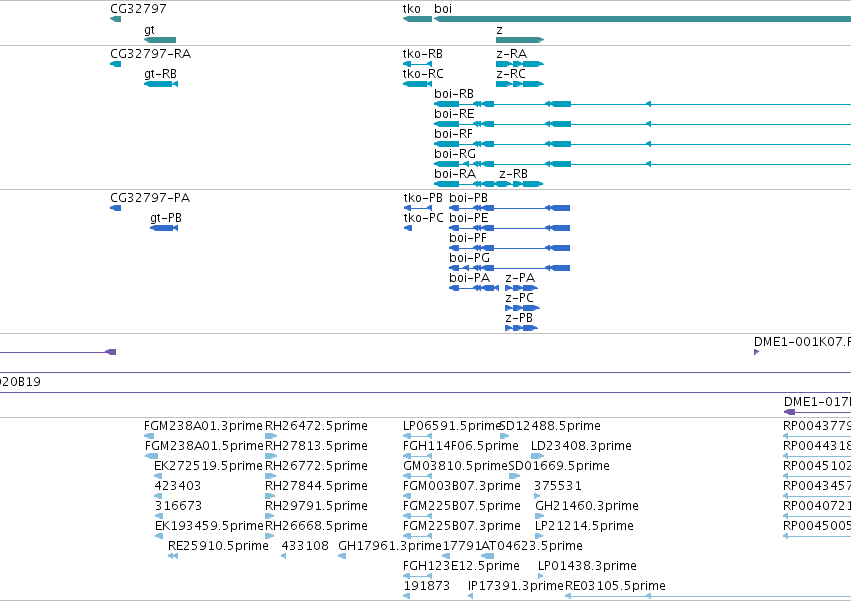
Task: Click the z gene arrow bar
Action: [x=520, y=40]
